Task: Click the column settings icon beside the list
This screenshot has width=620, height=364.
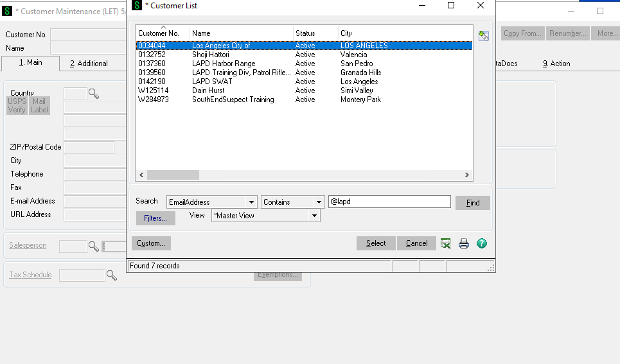Action: click(484, 36)
